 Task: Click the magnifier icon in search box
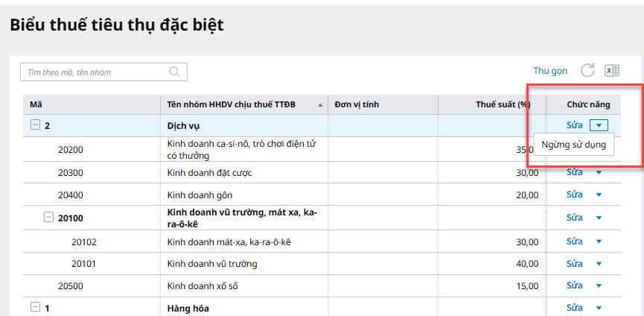coord(175,72)
